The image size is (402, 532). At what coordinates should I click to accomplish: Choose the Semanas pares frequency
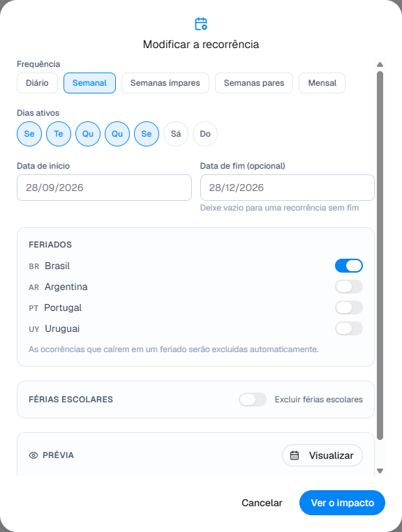254,83
